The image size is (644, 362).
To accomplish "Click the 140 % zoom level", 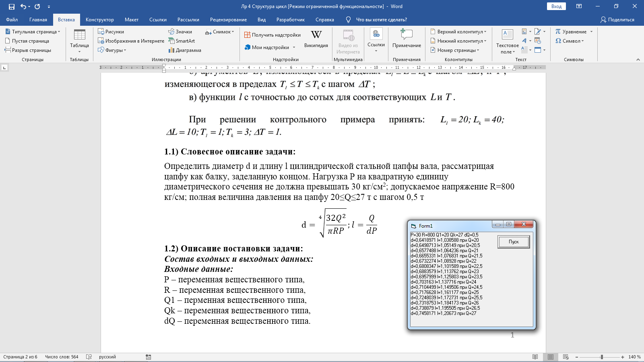I will (x=634, y=357).
